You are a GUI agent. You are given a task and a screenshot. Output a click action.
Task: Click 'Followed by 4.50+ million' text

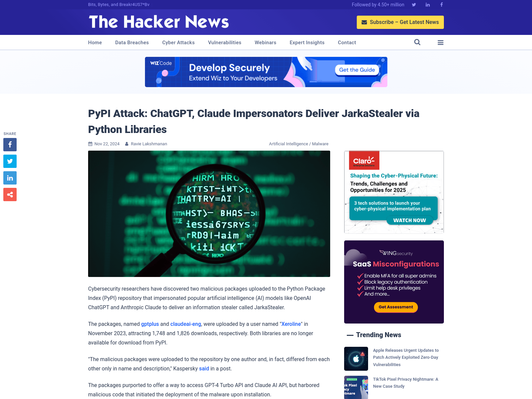click(378, 5)
